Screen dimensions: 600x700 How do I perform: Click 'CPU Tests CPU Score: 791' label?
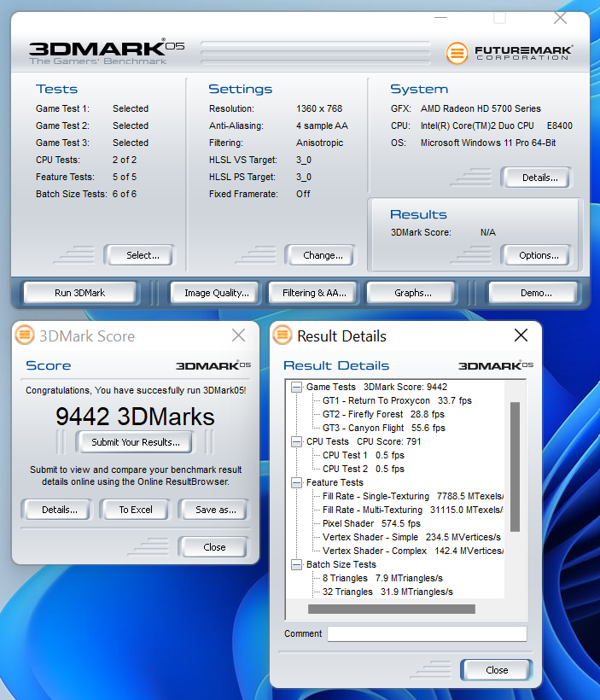click(364, 441)
